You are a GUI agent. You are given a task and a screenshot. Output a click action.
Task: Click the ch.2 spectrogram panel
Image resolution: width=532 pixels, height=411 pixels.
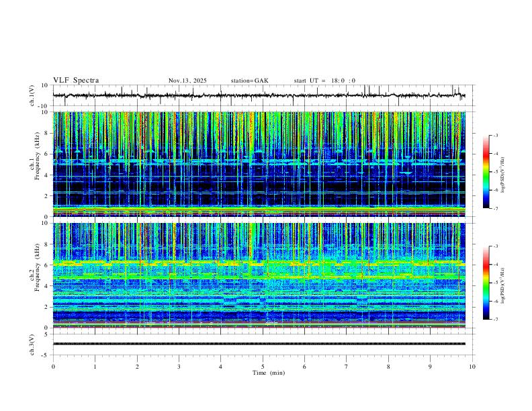point(259,275)
